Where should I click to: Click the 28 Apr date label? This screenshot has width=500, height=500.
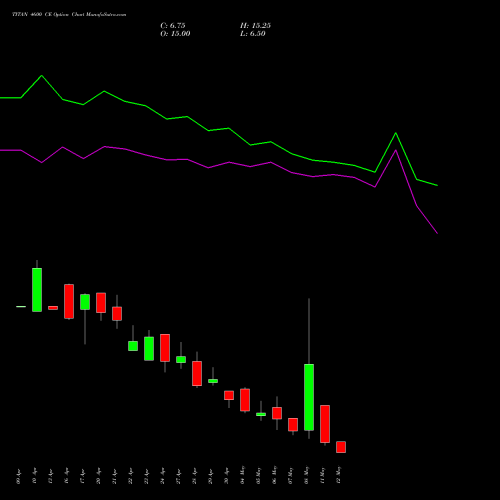pyautogui.click(x=195, y=477)
